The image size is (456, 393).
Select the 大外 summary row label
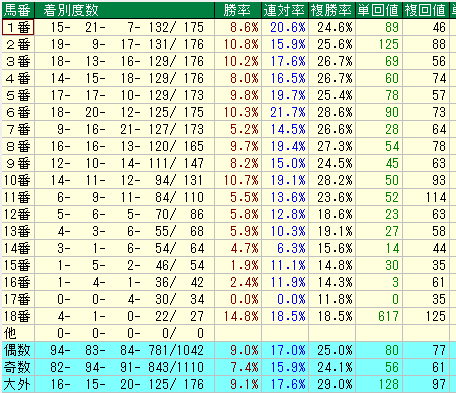point(18,384)
